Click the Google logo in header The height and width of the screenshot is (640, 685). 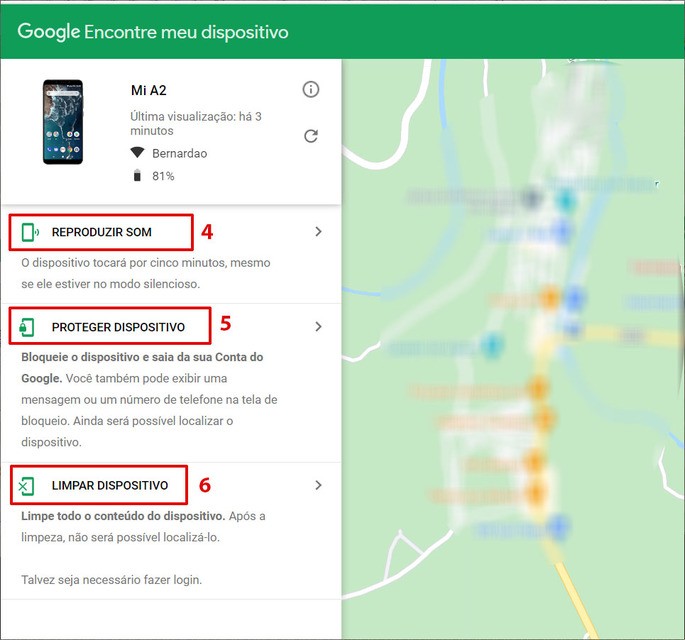[48, 31]
